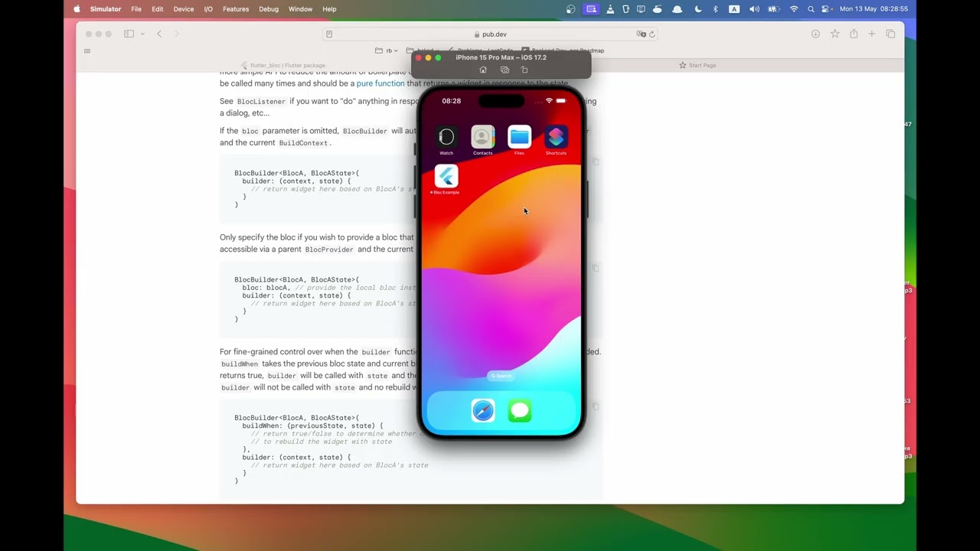Click the date and time in menu bar
This screenshot has height=551, width=980.
coord(874,9)
